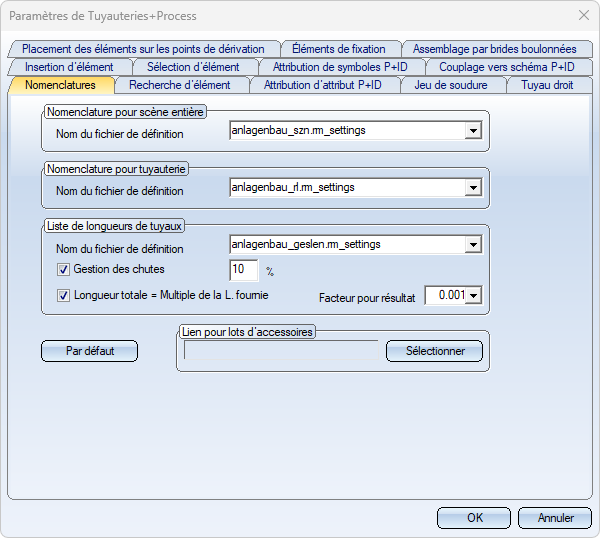The image size is (600, 538).
Task: Click the 0.001 factor value field
Action: click(x=445, y=295)
